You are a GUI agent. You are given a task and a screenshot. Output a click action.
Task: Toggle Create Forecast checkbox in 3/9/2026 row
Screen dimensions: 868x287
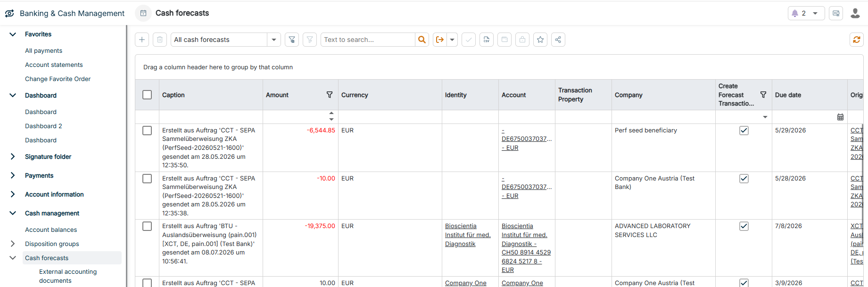click(x=744, y=283)
